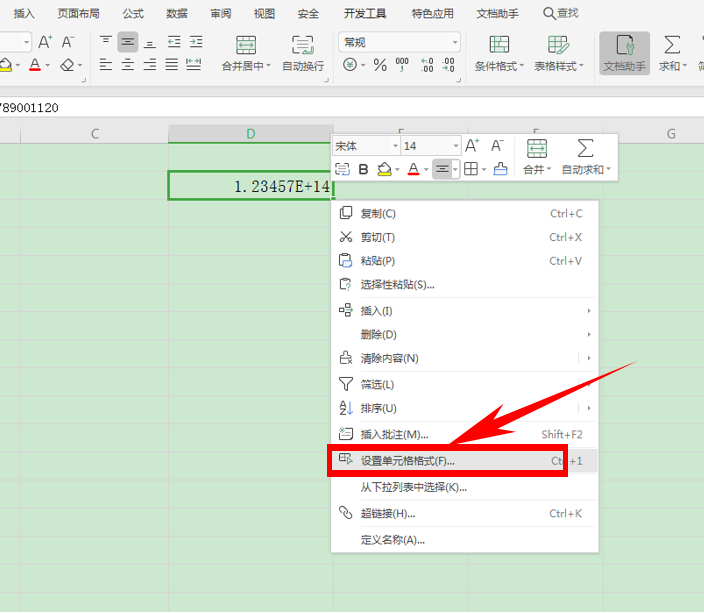Open ribbon font color dropdown arrow

coord(48,66)
